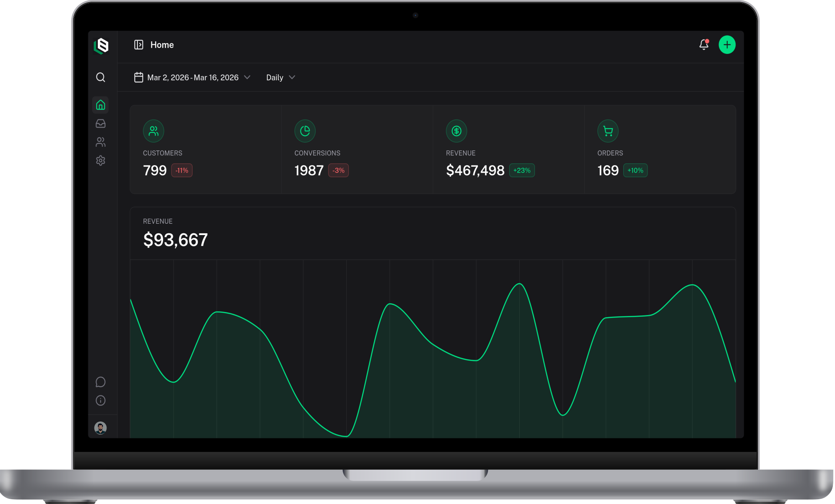
Task: Expand the calendar picker icon
Action: [138, 77]
